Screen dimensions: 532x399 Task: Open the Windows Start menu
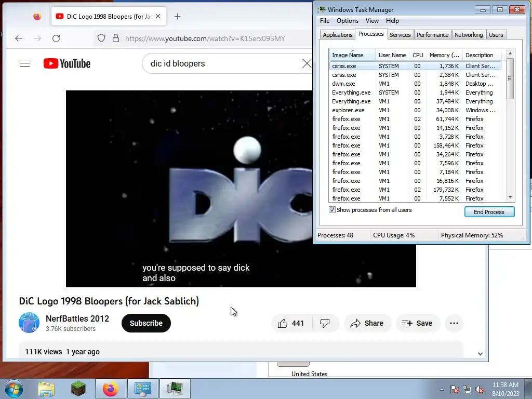pos(14,389)
